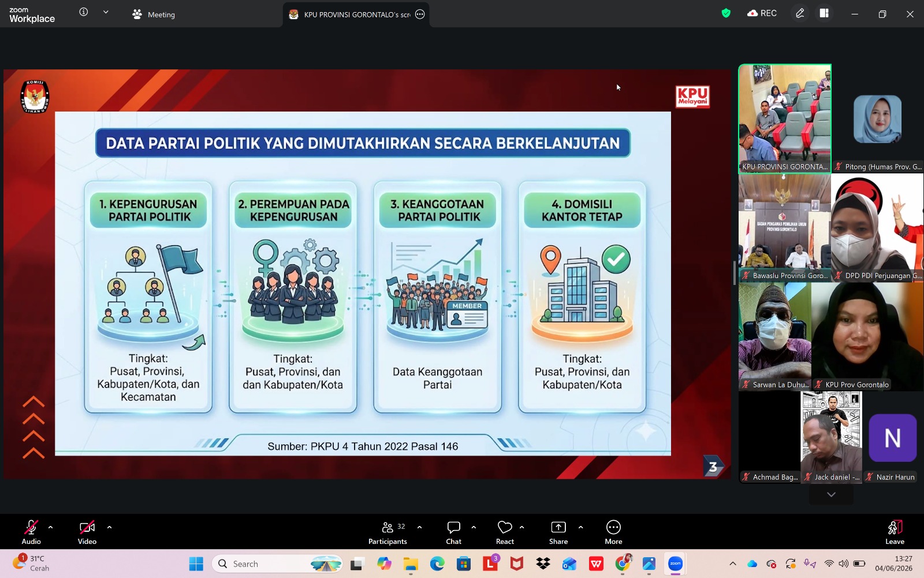Open clock and date 13:27 flyout
This screenshot has width=924, height=578.
893,564
